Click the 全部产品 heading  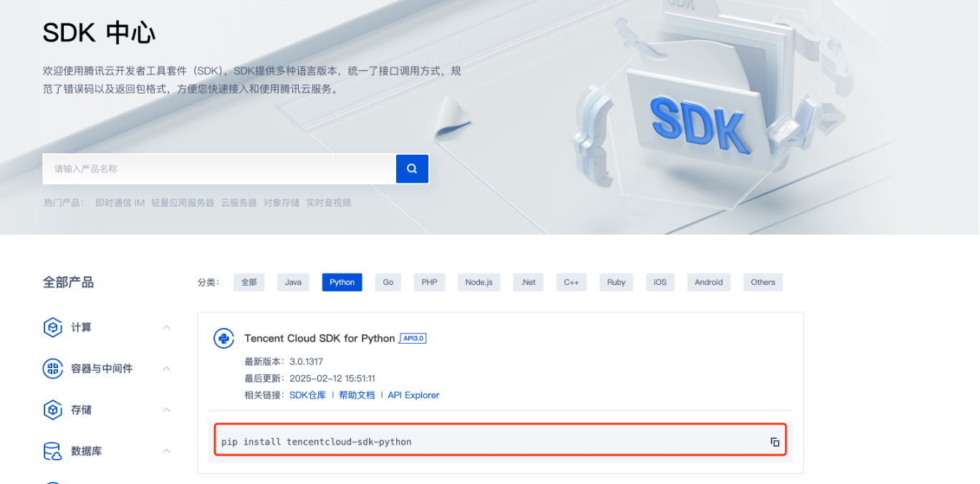point(68,282)
